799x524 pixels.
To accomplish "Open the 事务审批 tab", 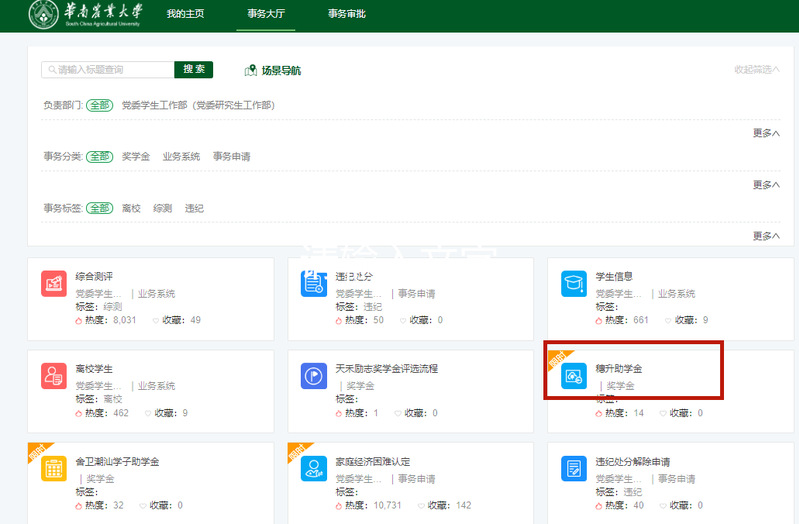I will point(347,14).
